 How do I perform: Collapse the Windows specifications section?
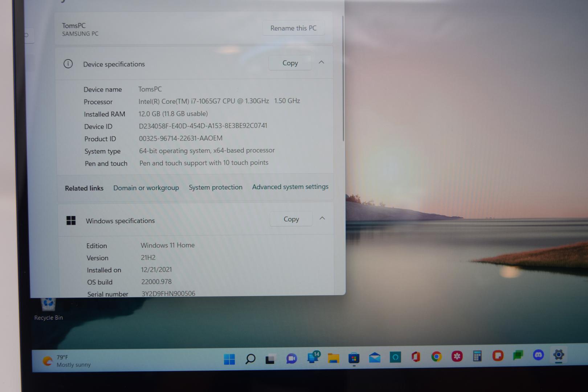pos(322,219)
